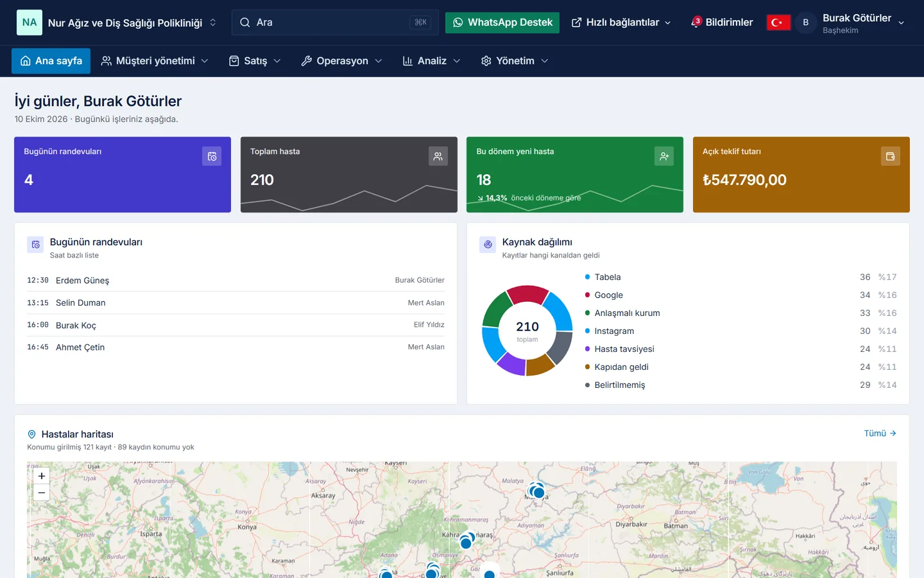Open the 12:30 Erdem Güneş appointment
The image size is (924, 578).
(x=235, y=280)
